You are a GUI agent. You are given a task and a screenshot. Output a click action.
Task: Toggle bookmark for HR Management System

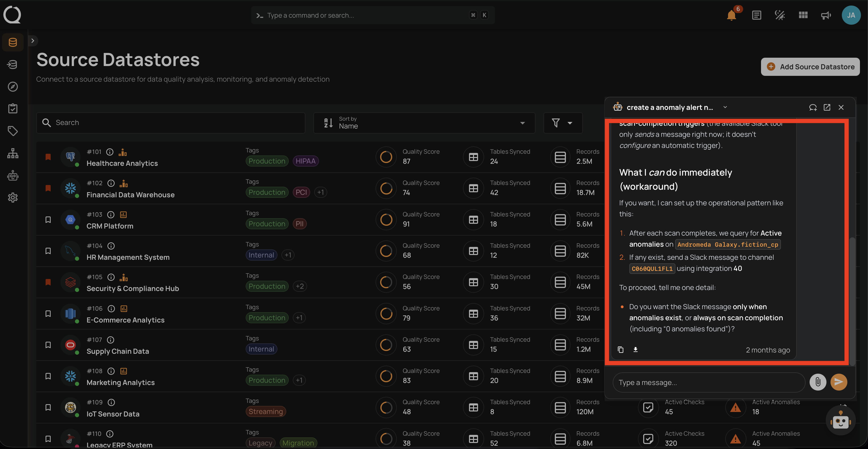click(48, 251)
